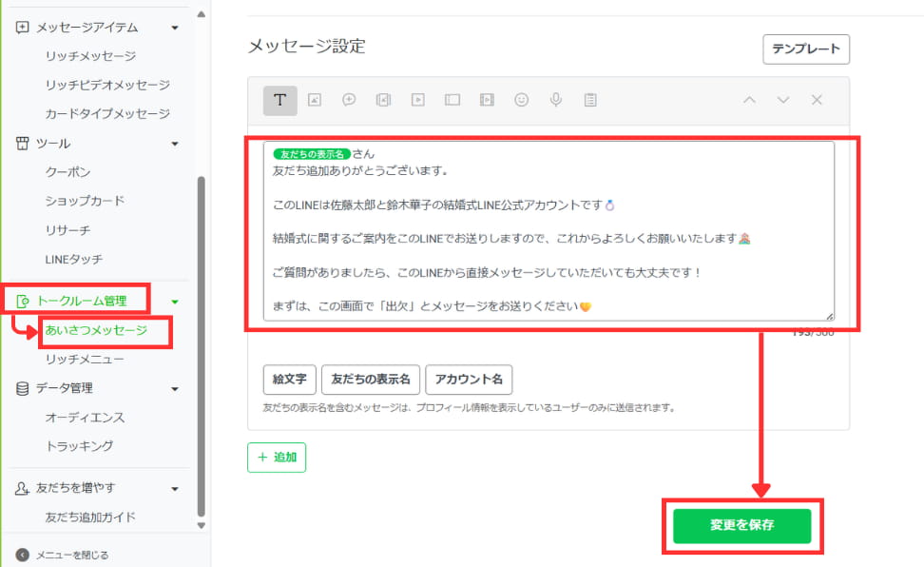This screenshot has height=567, width=924.
Task: Open LINEタッチ in the sidebar
Action: tap(73, 259)
